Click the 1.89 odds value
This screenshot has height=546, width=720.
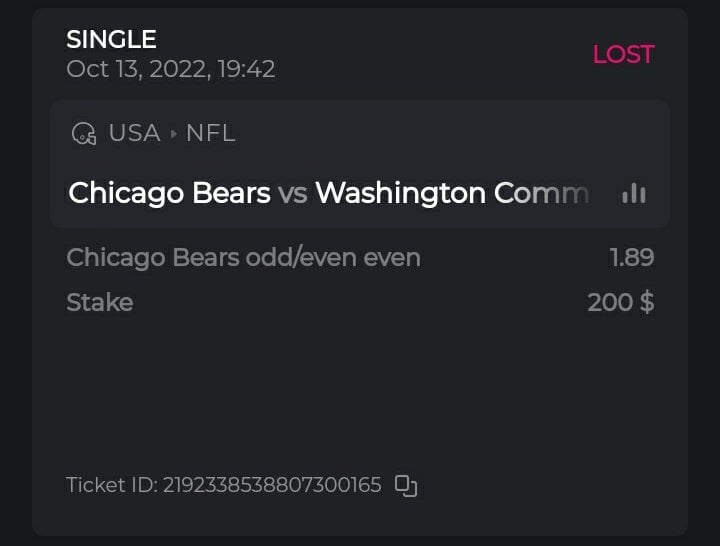point(632,257)
